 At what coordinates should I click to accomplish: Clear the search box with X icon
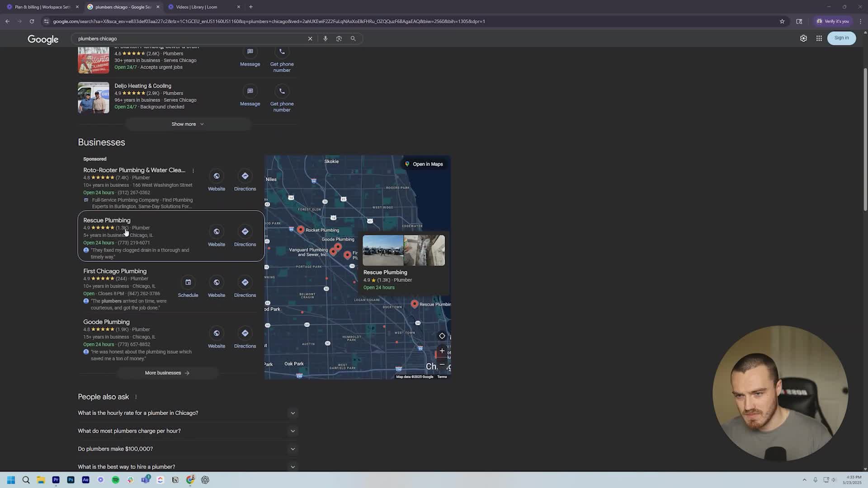pos(310,39)
